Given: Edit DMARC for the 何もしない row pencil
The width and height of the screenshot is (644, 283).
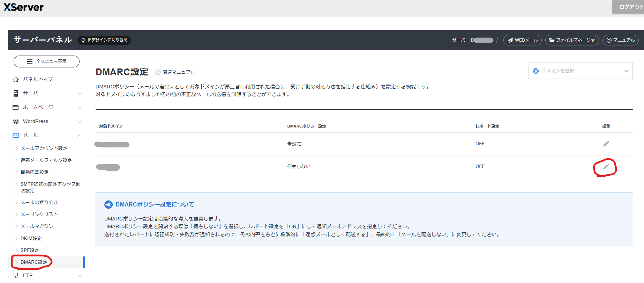Looking at the screenshot, I should (606, 166).
